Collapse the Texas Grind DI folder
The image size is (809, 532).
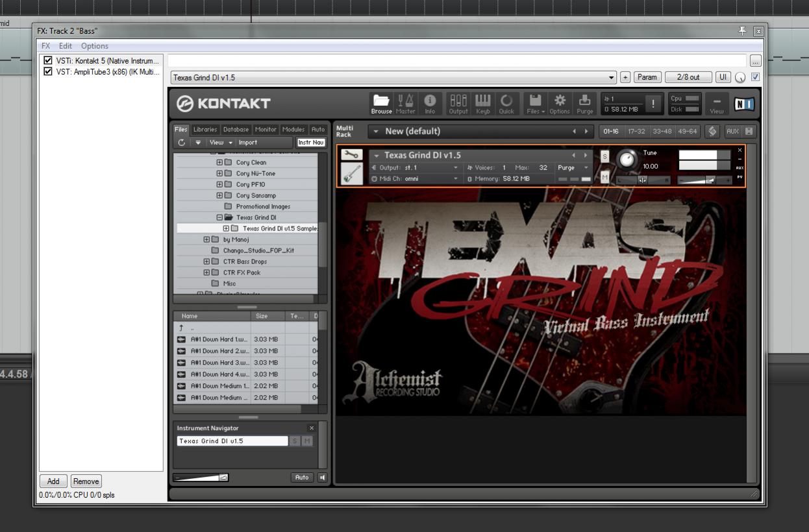click(219, 218)
